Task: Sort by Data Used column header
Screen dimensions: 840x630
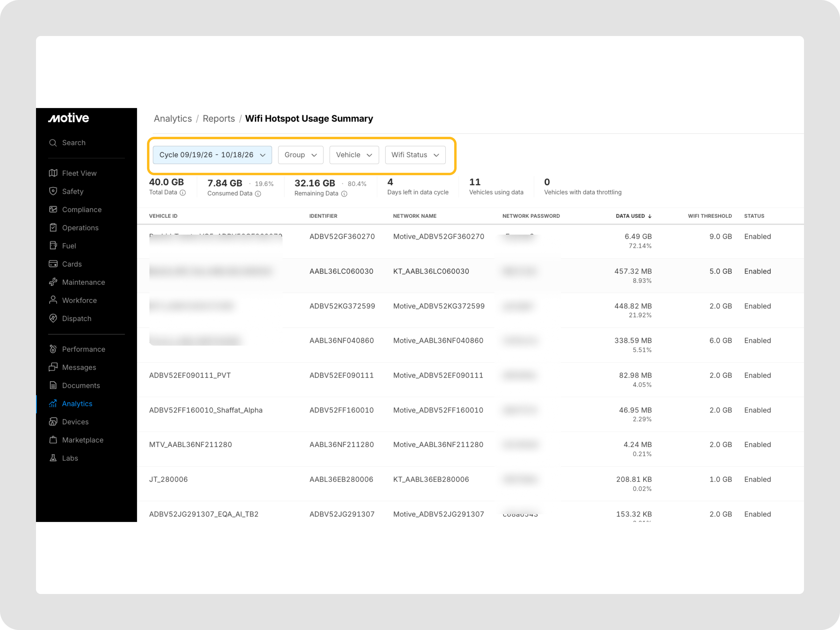Action: 633,216
